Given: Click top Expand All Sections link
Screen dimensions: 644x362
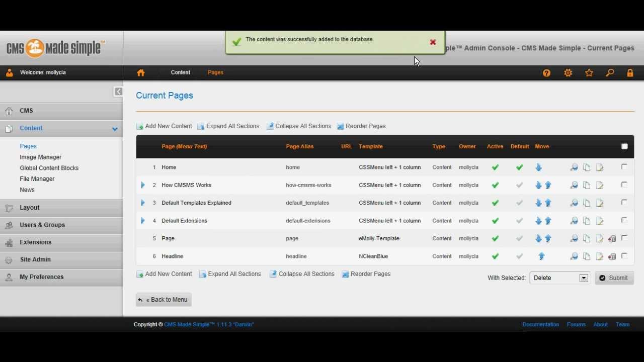Looking at the screenshot, I should [x=228, y=126].
